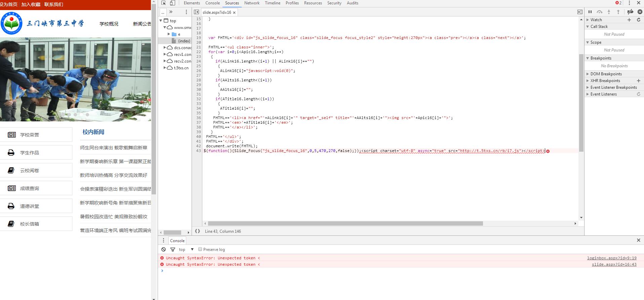The image size is (644, 300).
Task: Click line number 36 gutter
Action: click(198, 118)
